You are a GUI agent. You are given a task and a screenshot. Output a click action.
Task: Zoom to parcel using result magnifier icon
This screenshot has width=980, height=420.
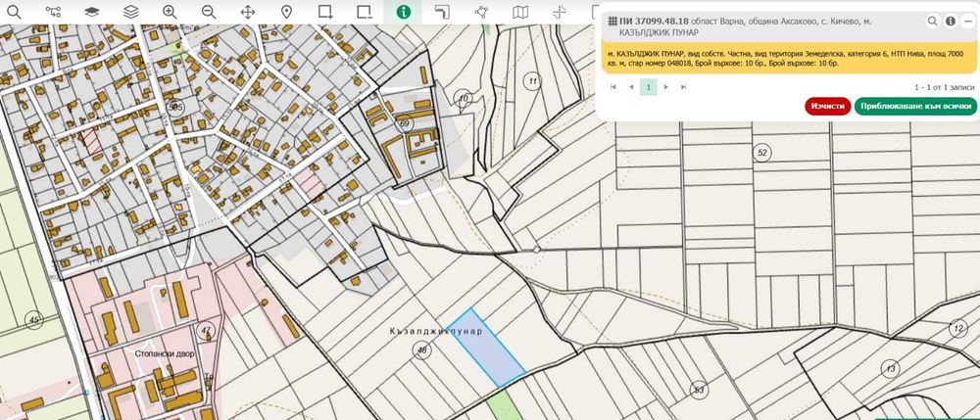tap(933, 22)
